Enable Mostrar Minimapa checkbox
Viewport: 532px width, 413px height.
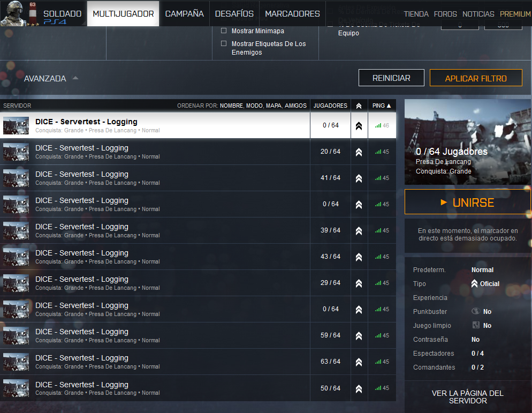tap(224, 31)
